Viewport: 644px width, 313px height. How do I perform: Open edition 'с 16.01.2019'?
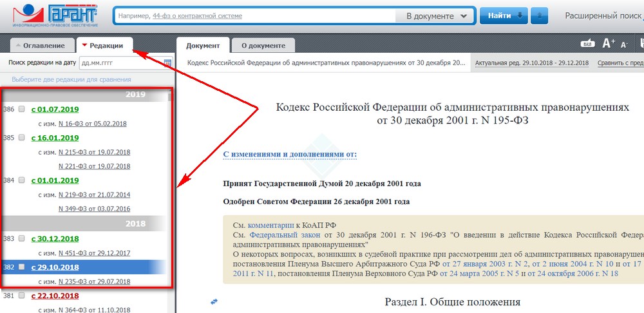pyautogui.click(x=55, y=138)
